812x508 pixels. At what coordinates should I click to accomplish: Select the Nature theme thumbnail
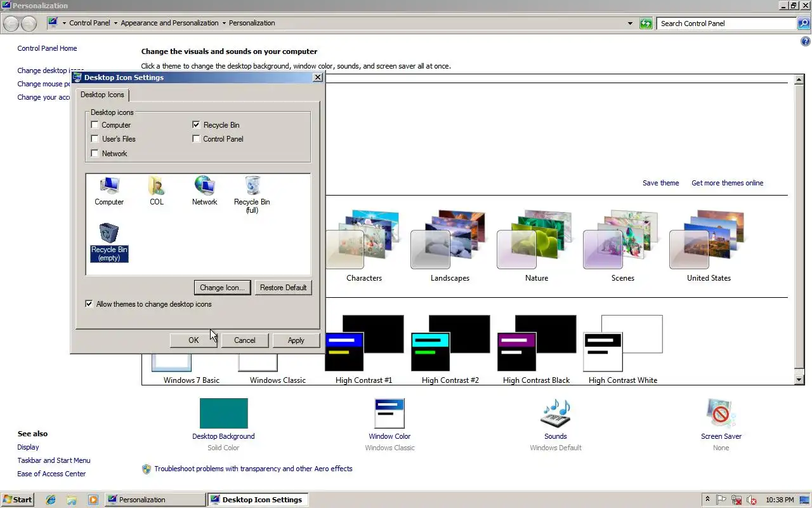coord(536,240)
